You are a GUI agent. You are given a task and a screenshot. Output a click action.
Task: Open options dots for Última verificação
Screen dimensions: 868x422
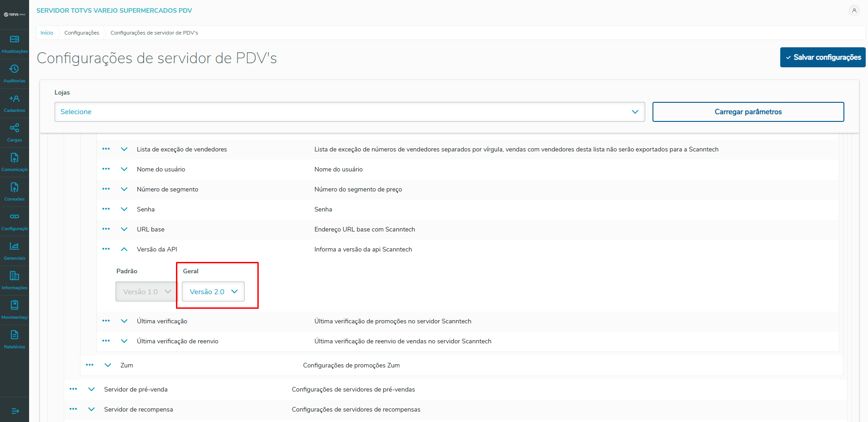point(106,321)
